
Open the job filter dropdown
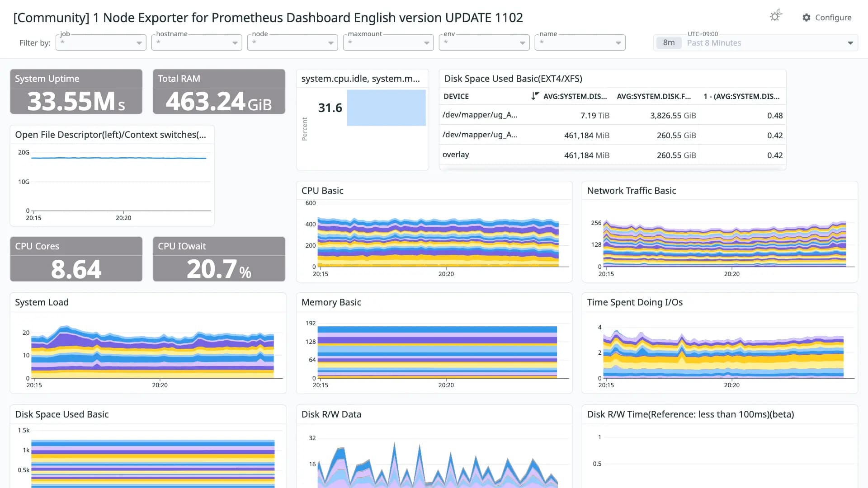point(101,42)
